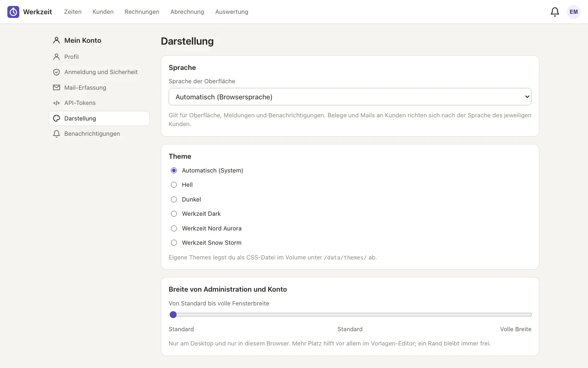Viewport: 588px width, 368px height.
Task: Click the Werkzeit brand name
Action: click(x=38, y=12)
